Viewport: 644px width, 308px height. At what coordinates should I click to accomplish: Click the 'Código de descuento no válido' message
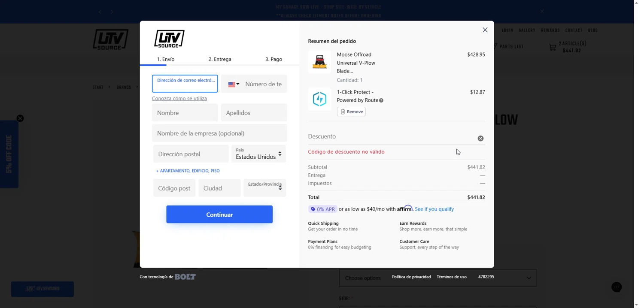tap(346, 152)
